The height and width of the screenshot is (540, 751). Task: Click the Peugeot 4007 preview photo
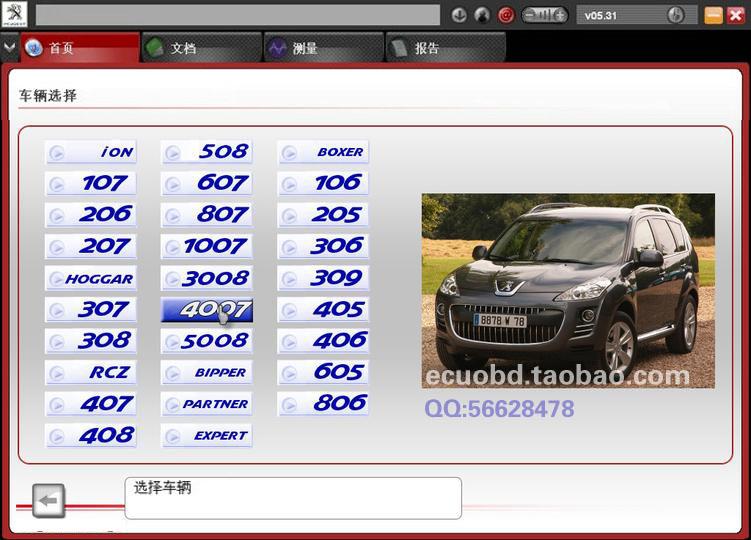[568, 291]
